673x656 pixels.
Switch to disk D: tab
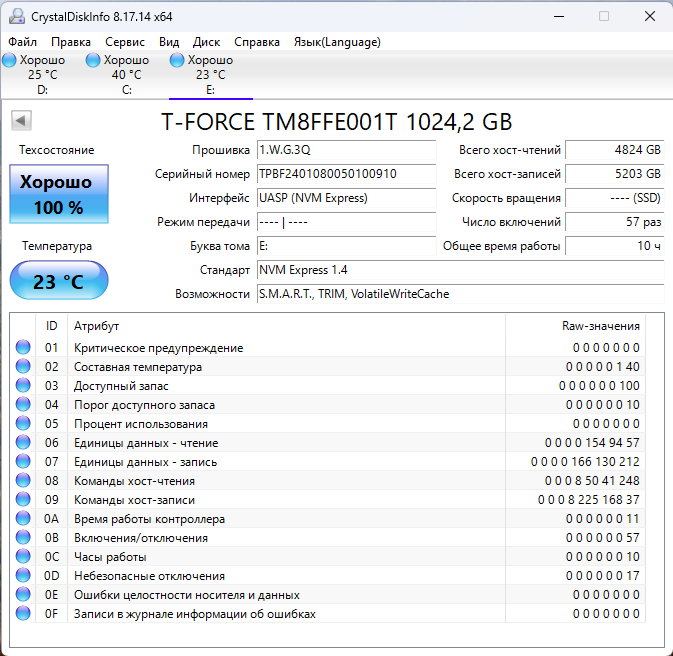point(42,75)
